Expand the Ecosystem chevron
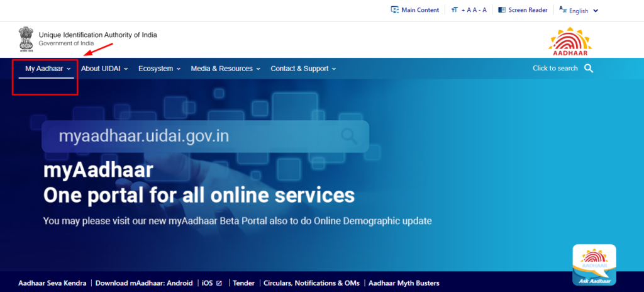This screenshot has height=292, width=644. [x=179, y=69]
